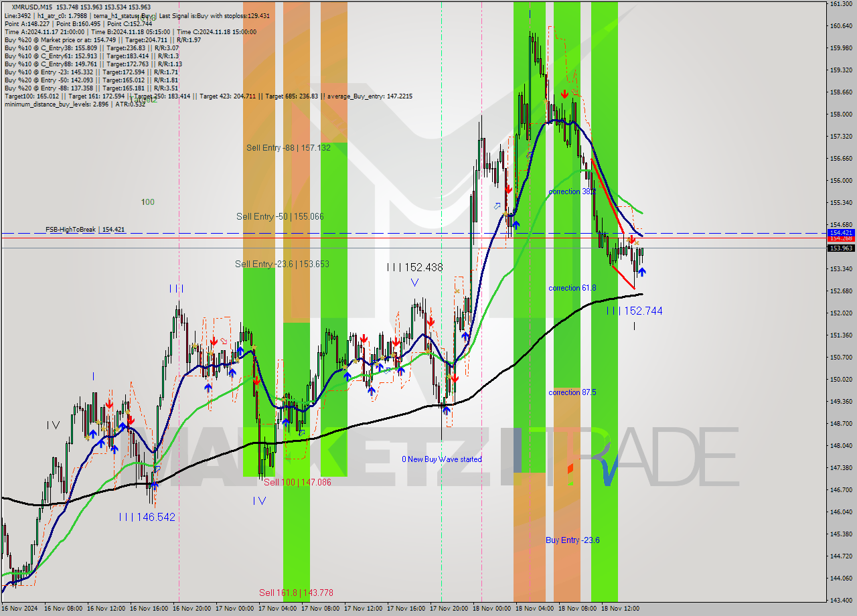This screenshot has width=857, height=616.
Task: Click the current price tag 153.963
Action: [x=841, y=248]
